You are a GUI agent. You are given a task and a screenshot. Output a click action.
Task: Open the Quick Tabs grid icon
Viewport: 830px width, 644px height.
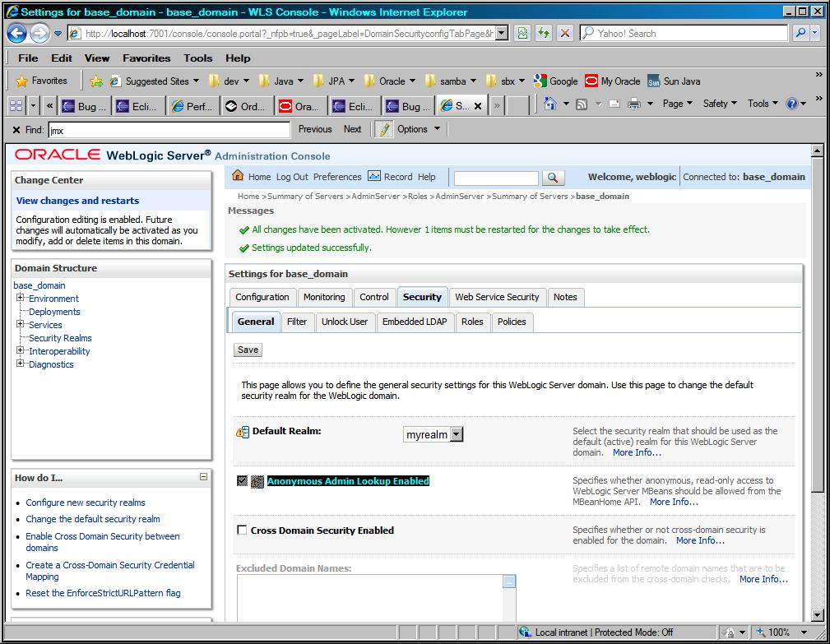16,106
